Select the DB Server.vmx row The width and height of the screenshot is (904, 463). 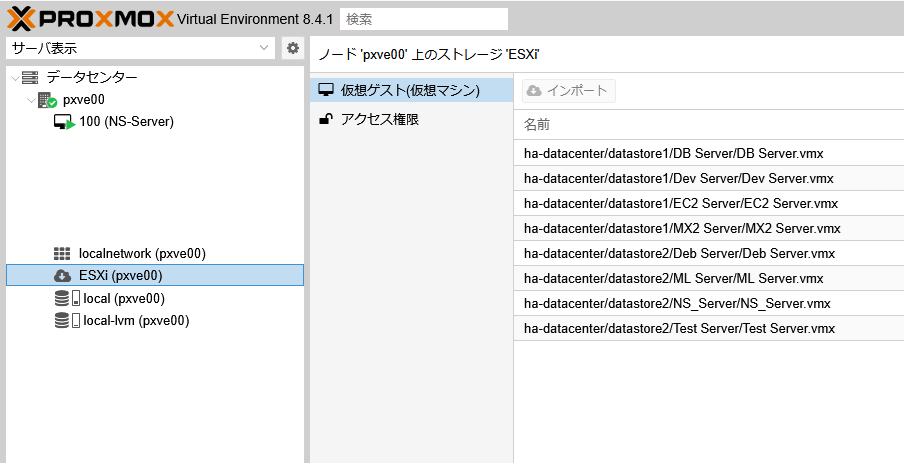coord(709,153)
